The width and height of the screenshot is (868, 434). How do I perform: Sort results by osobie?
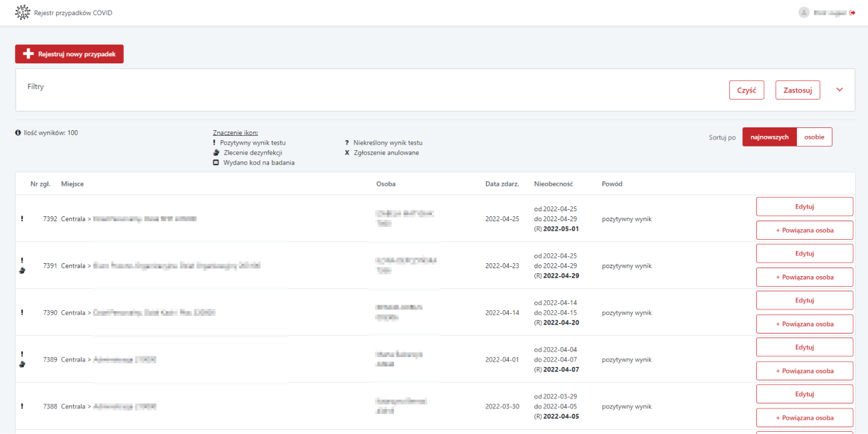point(814,137)
